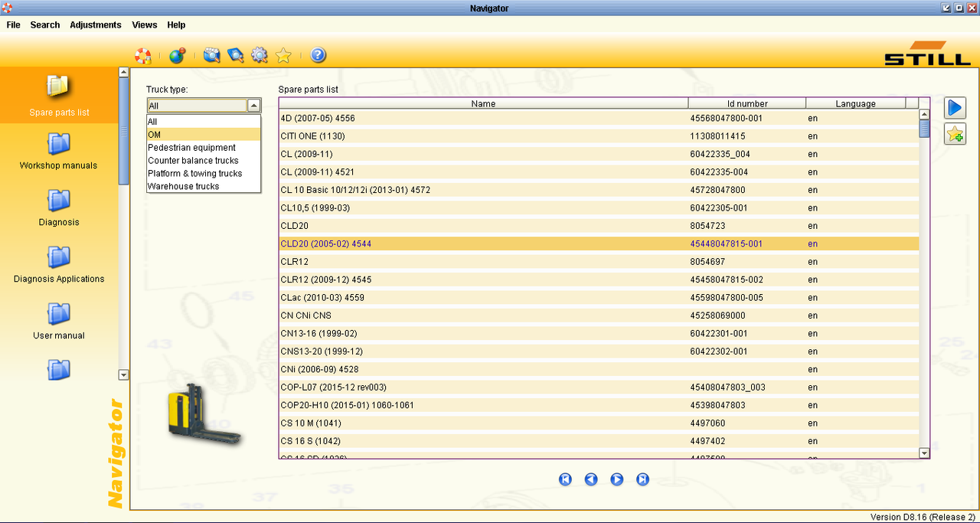Click the globe connection toolbar icon

(177, 55)
